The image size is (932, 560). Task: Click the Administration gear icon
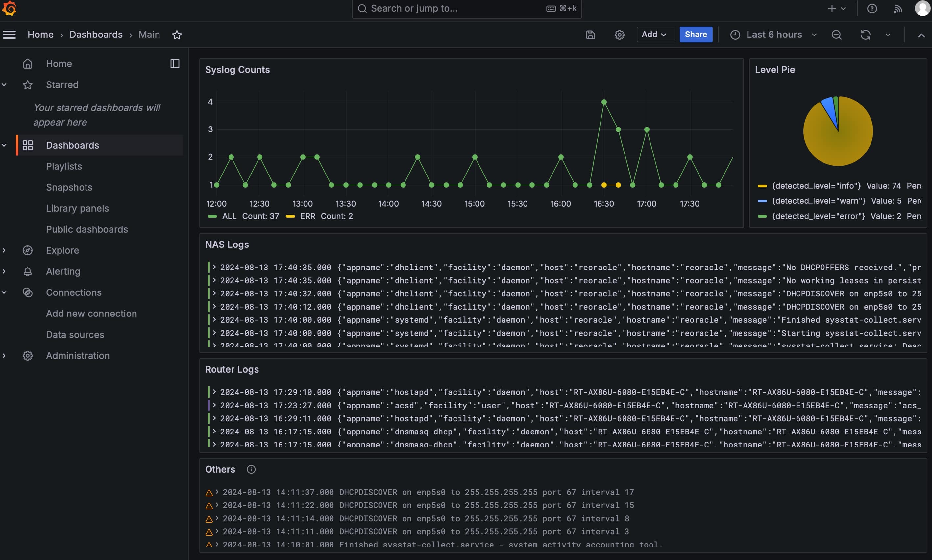click(28, 356)
